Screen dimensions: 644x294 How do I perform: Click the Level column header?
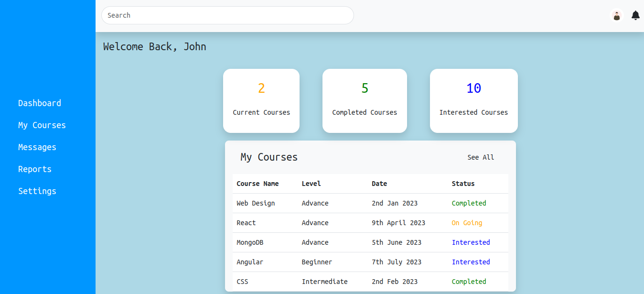pyautogui.click(x=311, y=184)
